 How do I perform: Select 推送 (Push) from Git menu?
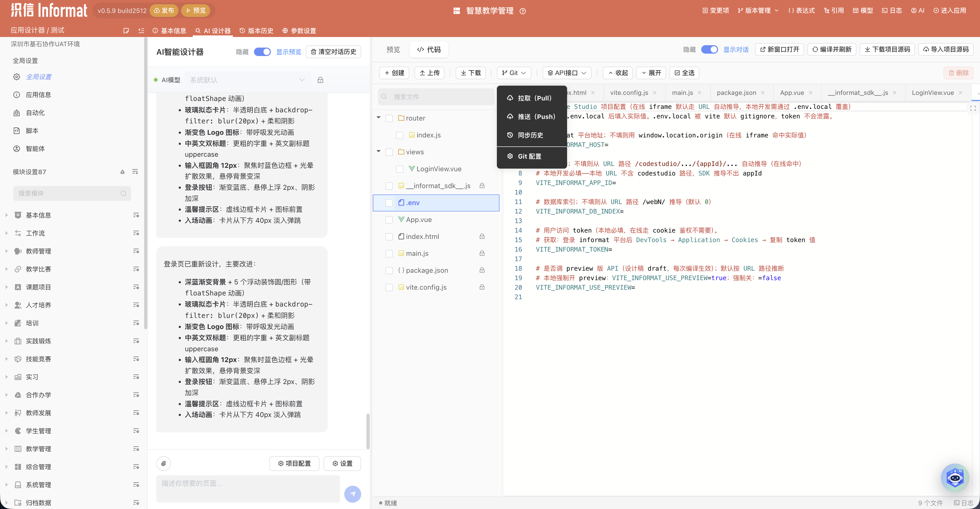pos(531,117)
